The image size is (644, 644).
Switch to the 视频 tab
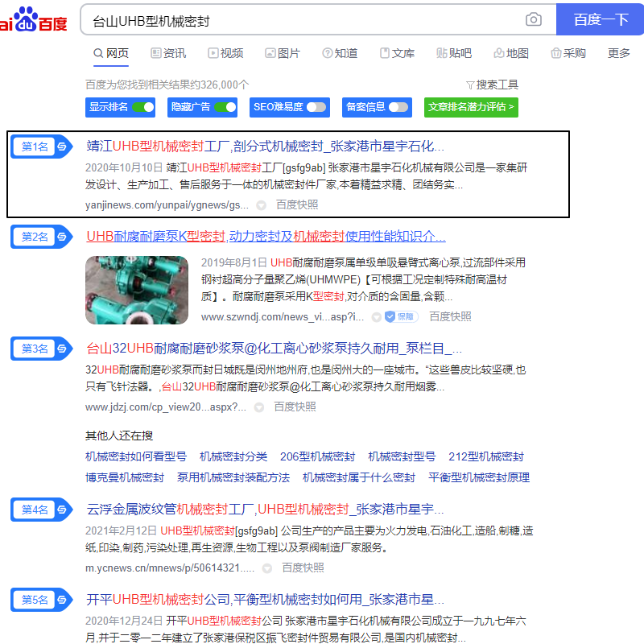(225, 53)
